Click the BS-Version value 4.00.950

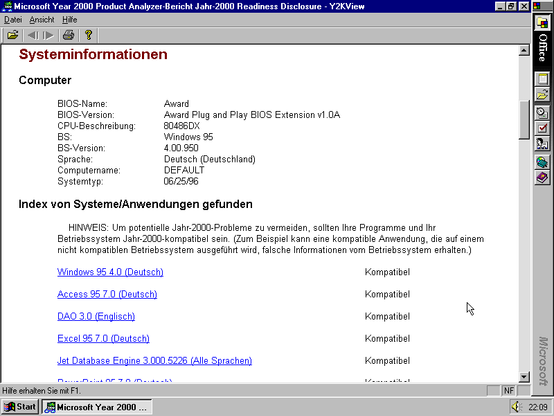[x=181, y=148]
